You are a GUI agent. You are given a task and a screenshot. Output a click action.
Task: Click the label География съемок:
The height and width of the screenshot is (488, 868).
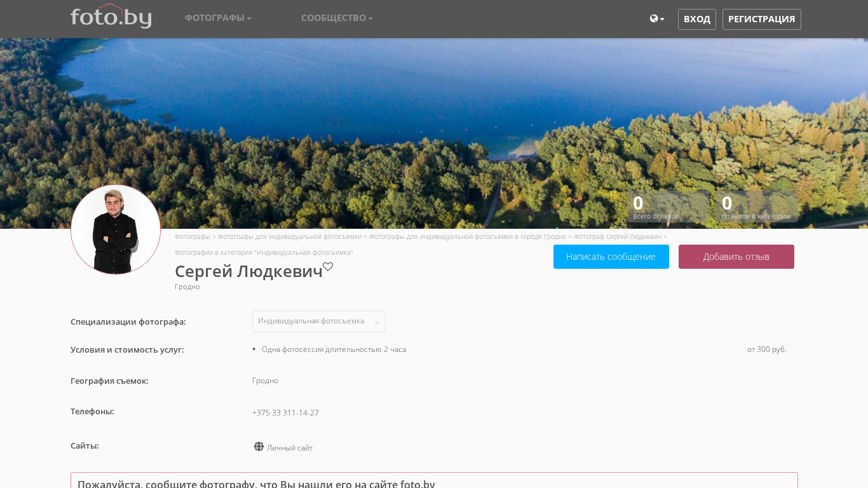click(x=109, y=381)
